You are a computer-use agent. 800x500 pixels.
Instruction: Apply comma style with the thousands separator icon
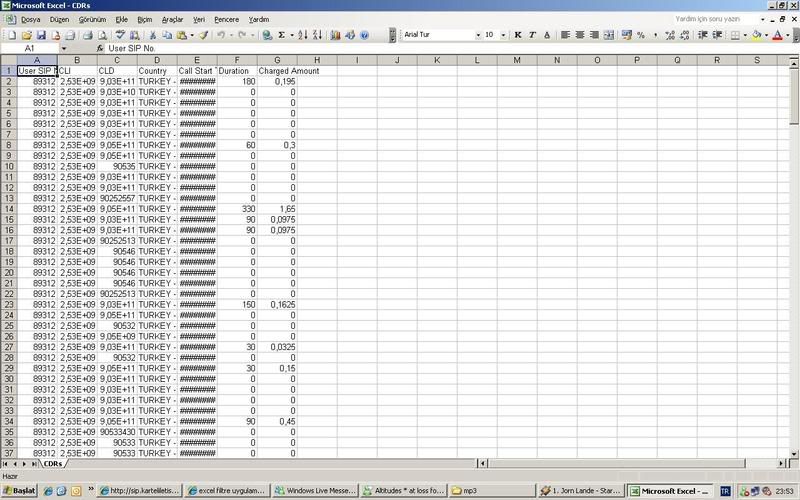click(655, 35)
